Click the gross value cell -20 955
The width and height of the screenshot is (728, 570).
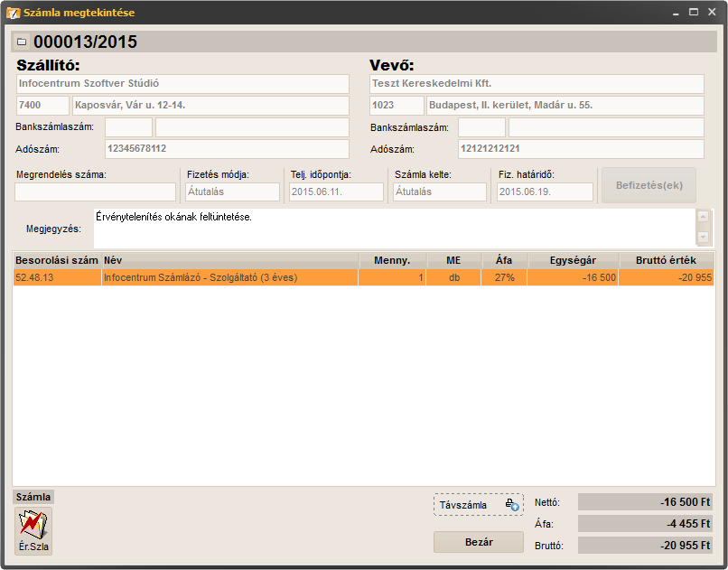click(667, 277)
